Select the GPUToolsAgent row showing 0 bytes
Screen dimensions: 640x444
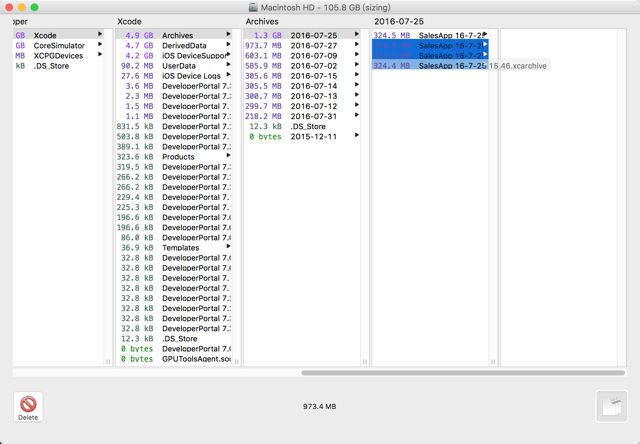[174, 359]
